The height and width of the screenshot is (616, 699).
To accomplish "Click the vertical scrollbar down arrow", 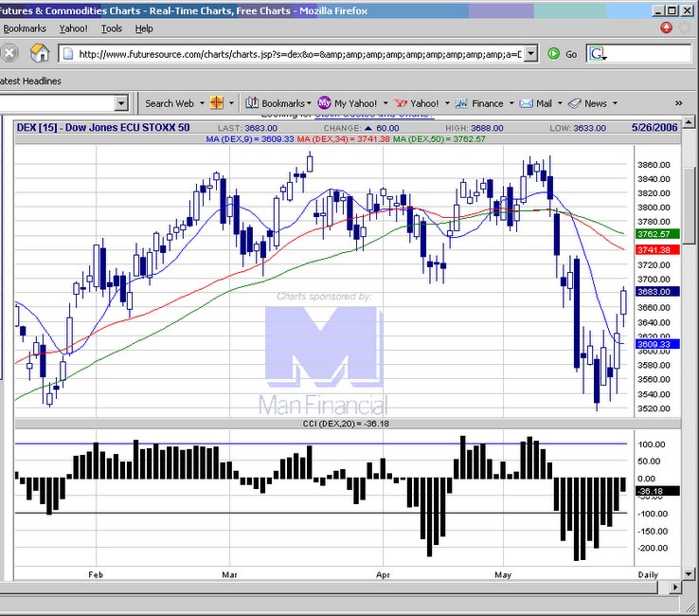I will [689, 574].
